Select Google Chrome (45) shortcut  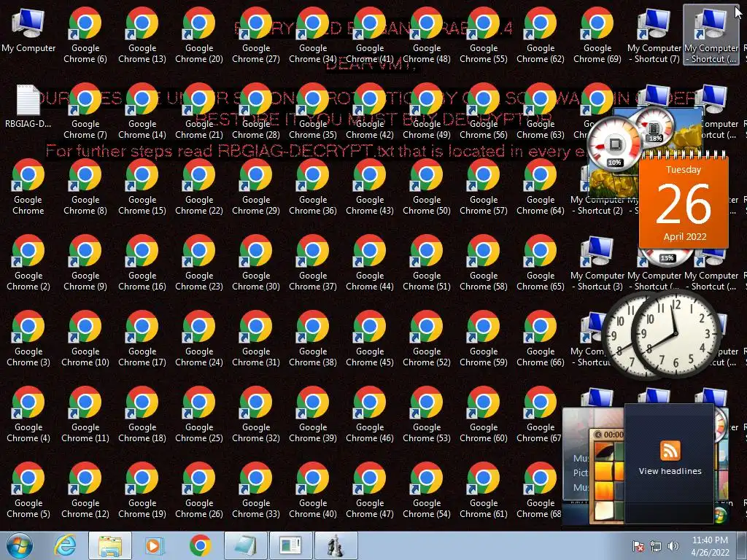(x=370, y=338)
